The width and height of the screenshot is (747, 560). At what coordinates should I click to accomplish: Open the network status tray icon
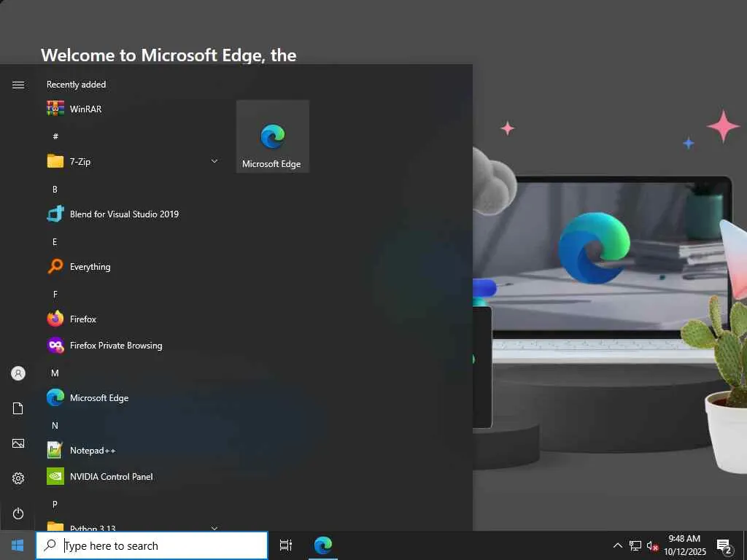pos(635,545)
